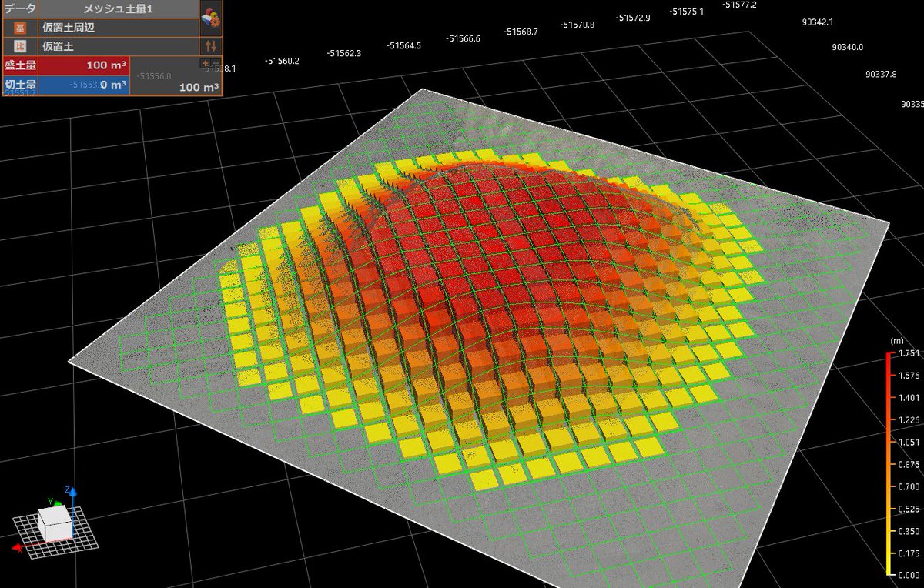Open the mesh volume settings icon
Image resolution: width=924 pixels, height=588 pixels.
[x=209, y=18]
